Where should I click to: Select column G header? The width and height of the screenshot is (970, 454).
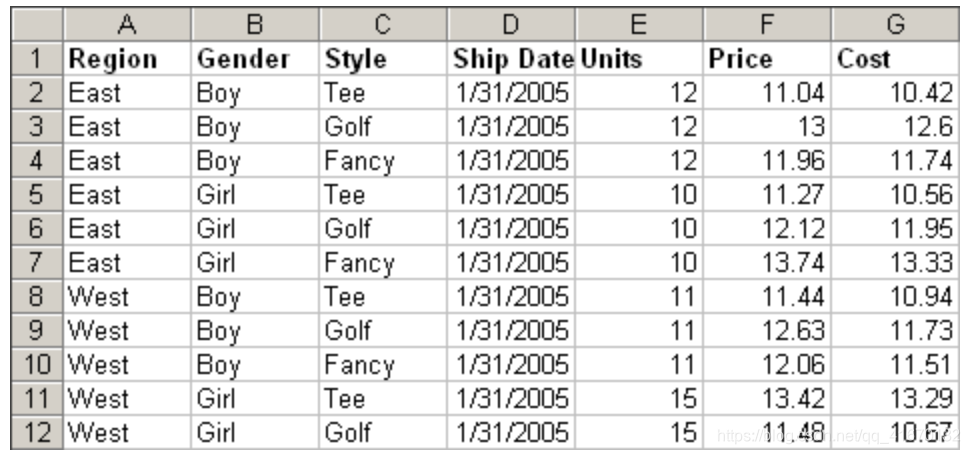coord(895,24)
